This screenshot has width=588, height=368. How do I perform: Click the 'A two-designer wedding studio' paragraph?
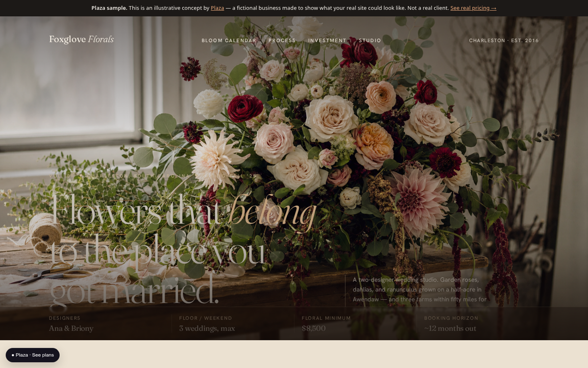click(x=420, y=289)
